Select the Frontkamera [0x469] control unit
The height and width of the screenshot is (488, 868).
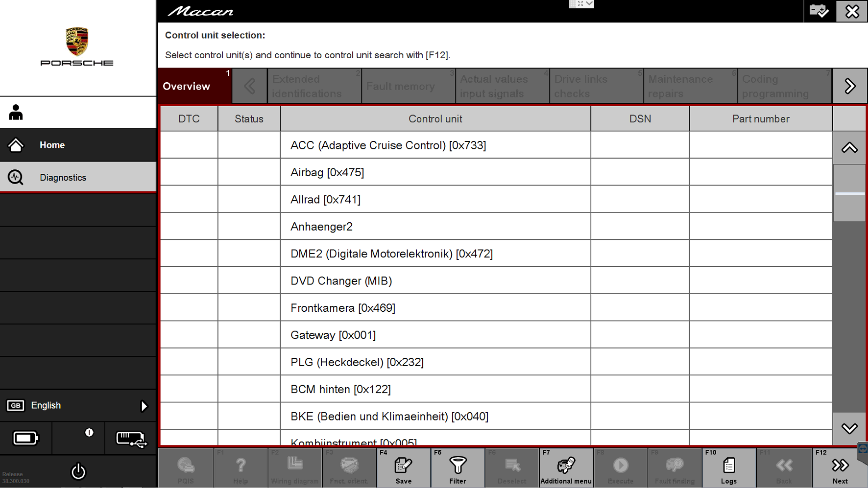pos(496,308)
